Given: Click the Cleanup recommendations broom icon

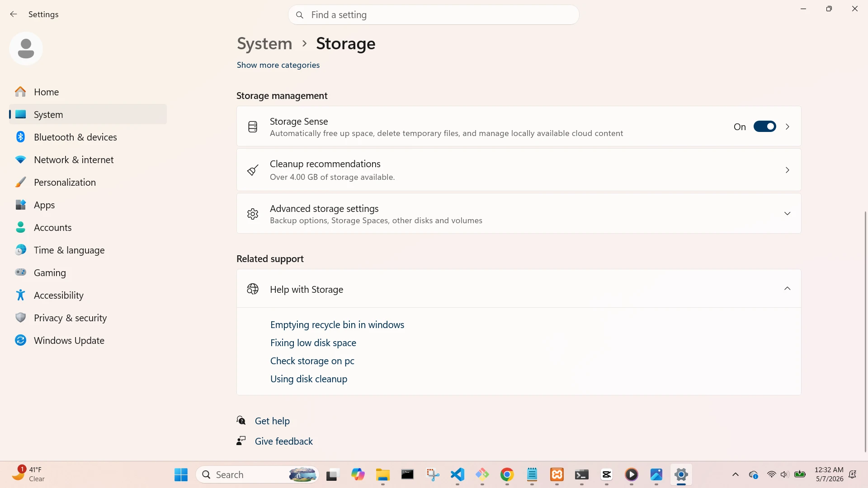Looking at the screenshot, I should click(253, 170).
